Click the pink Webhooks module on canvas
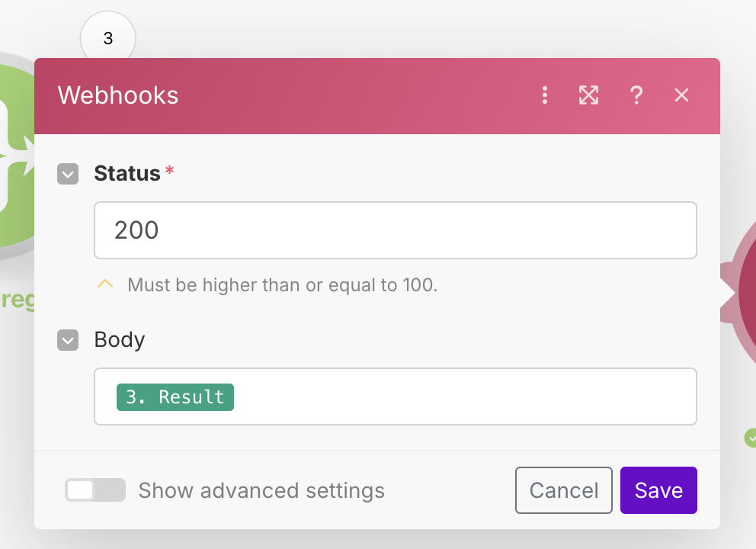The height and width of the screenshot is (549, 756). coord(740,292)
